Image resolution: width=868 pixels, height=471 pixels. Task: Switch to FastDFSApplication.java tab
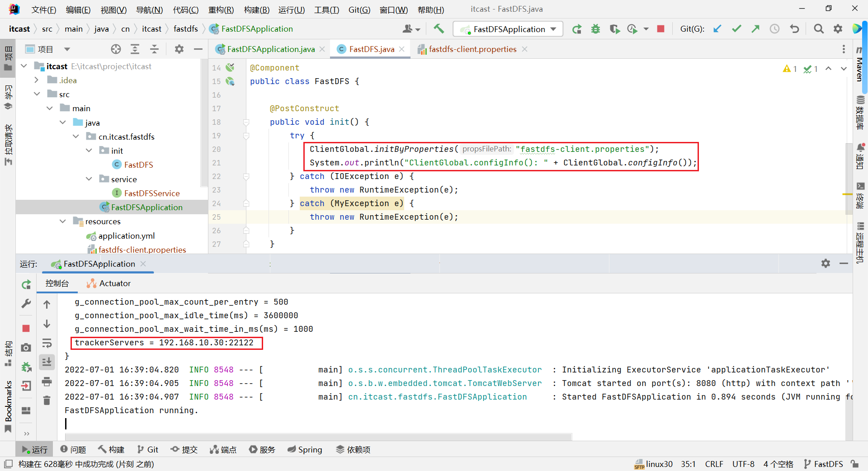[270, 49]
